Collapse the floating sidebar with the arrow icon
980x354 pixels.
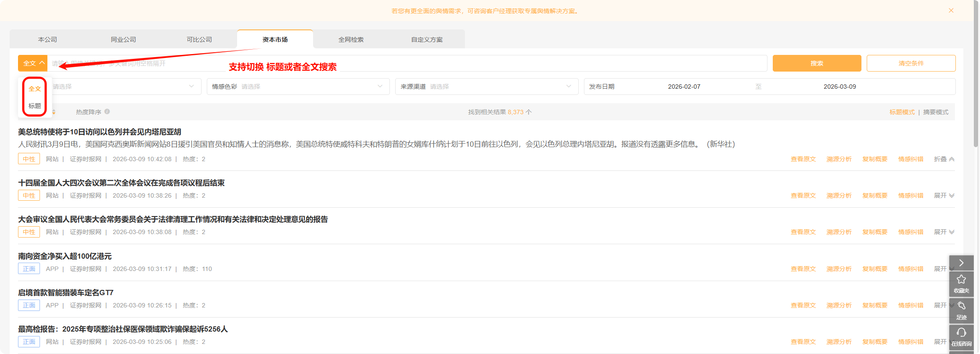(x=961, y=263)
